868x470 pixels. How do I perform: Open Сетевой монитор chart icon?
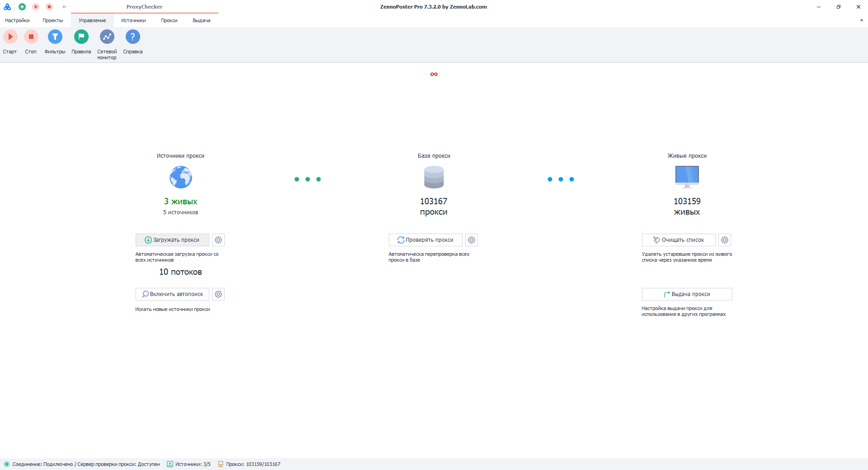tap(107, 37)
